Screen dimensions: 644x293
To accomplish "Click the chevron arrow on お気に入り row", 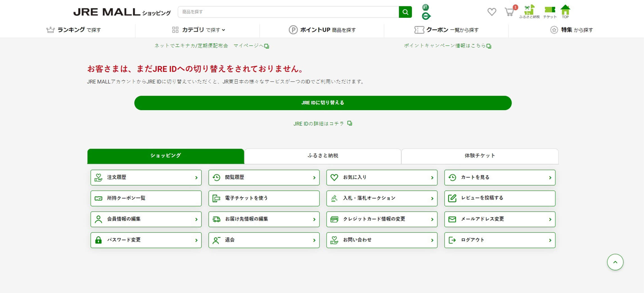I will 432,178.
